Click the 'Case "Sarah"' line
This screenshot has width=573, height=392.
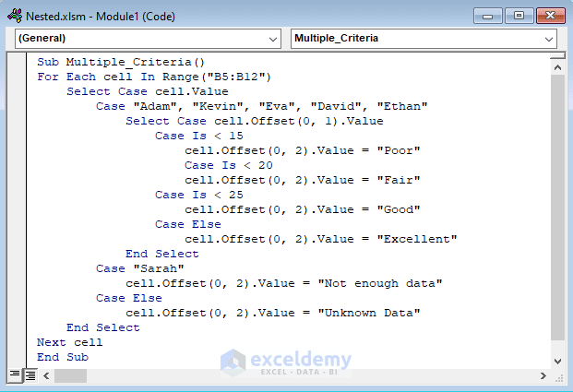click(x=140, y=268)
